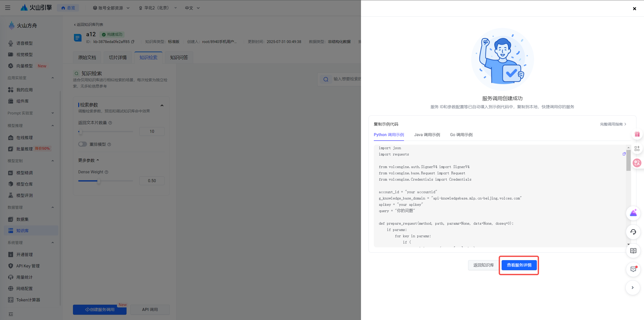Viewport: 644px width, 320px height.
Task: Open 网络配置 in the sidebar
Action: (24, 289)
